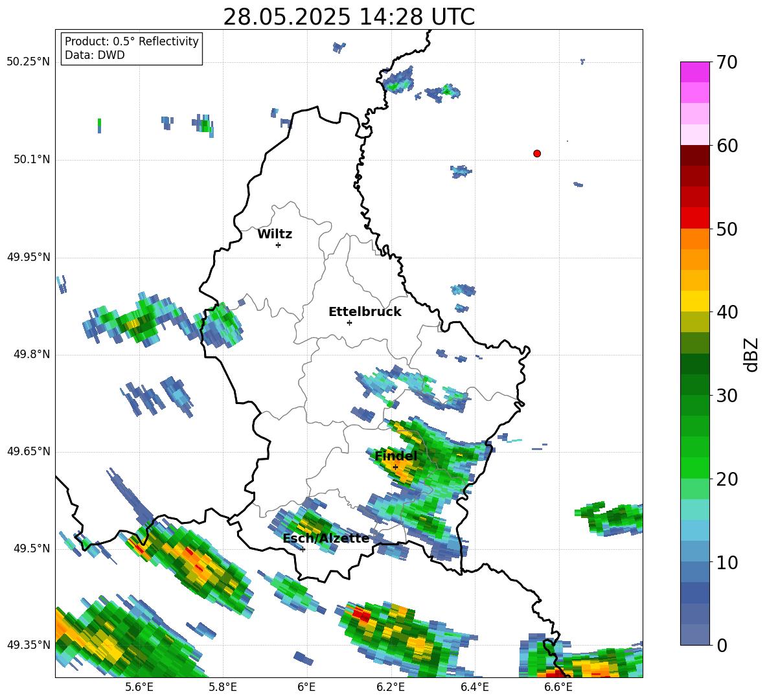Click the 49.8°N latitude label

click(x=32, y=354)
